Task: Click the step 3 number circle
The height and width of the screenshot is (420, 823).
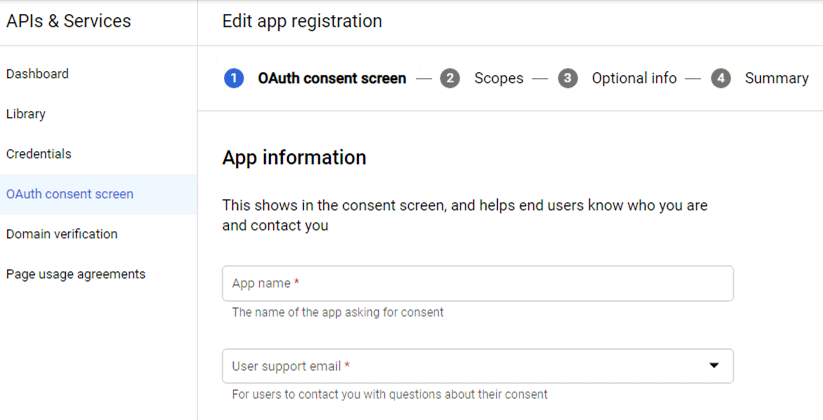Action: click(x=568, y=78)
